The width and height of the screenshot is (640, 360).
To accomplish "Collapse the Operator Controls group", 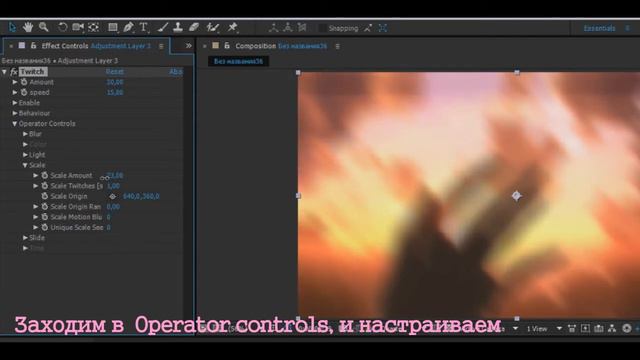I will point(15,124).
